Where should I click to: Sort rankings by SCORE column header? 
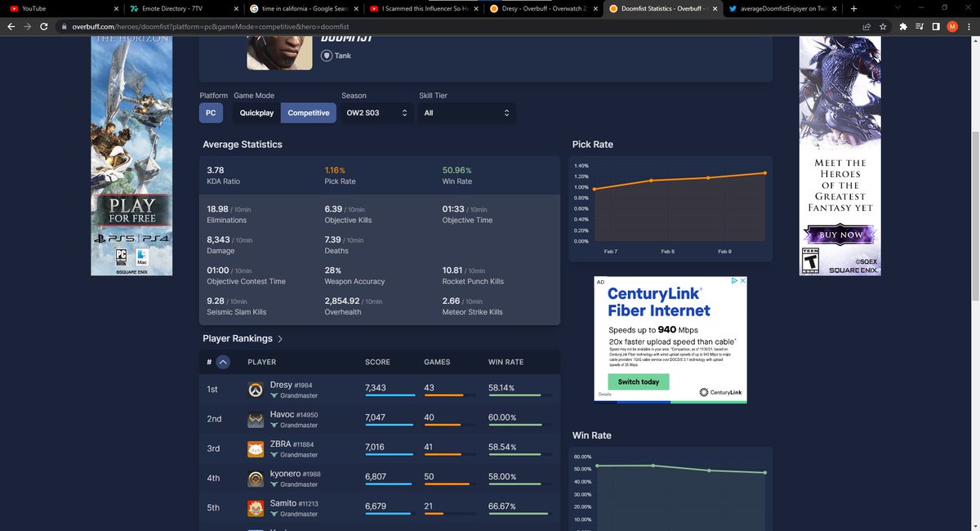pos(377,362)
